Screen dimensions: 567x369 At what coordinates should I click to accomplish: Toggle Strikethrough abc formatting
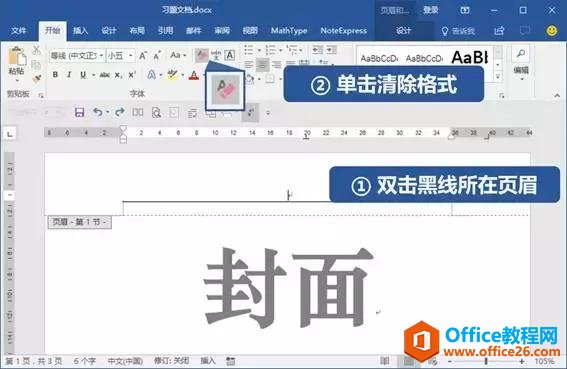pos(105,75)
